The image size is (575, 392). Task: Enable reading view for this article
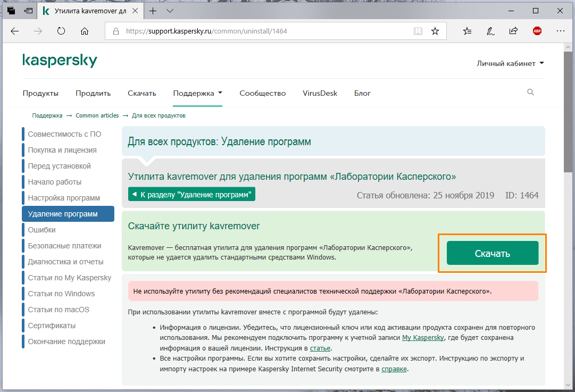click(x=418, y=31)
